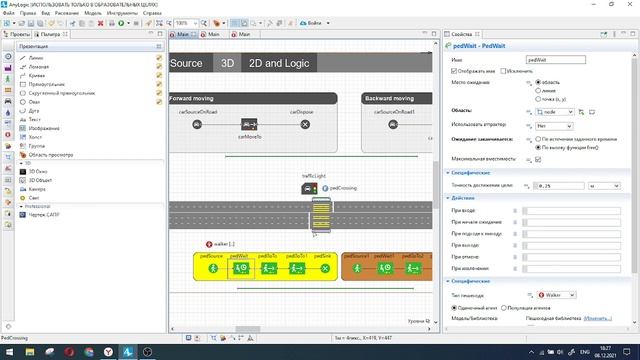This screenshot has height=360, width=640.
Task: Click the horizontal scrollbar thumb under canvas
Action: coord(248,329)
